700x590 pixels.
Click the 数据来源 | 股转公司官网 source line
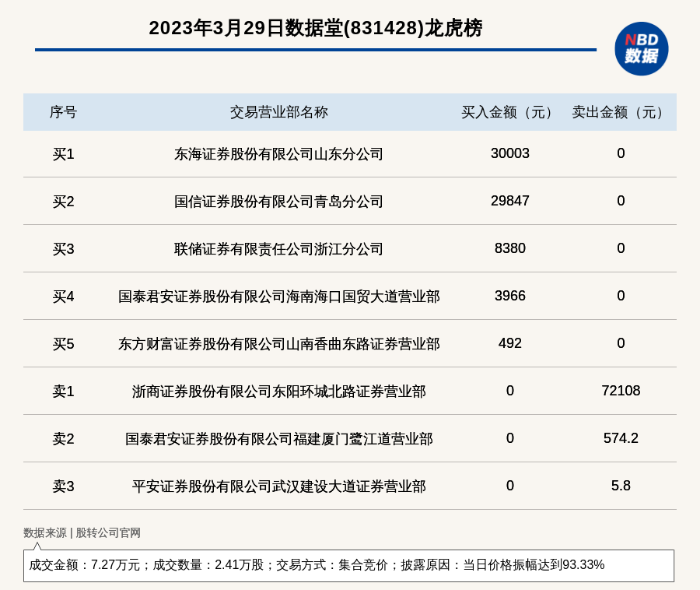point(82,533)
